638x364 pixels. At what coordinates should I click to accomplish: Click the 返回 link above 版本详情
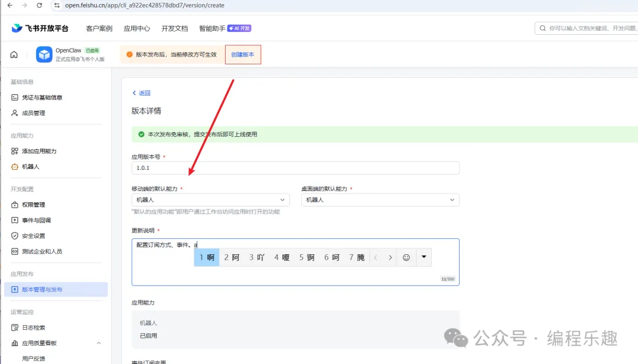point(141,93)
